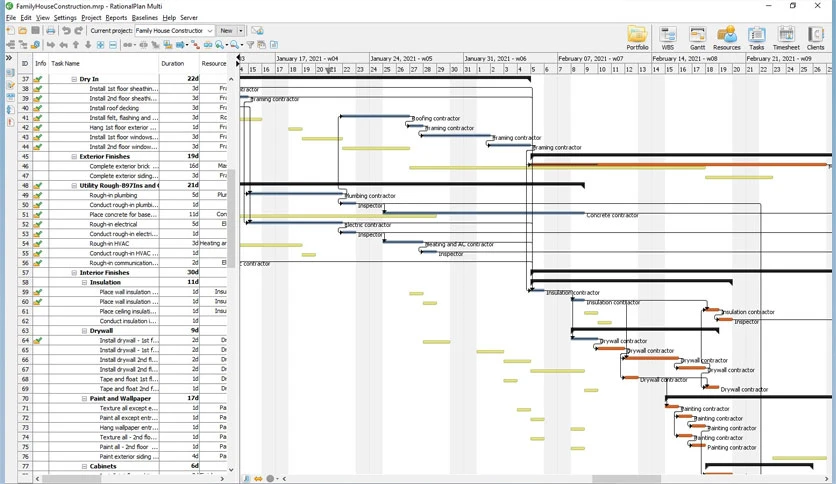Image resolution: width=836 pixels, height=484 pixels.
Task: Click the Save disk toolbar icon
Action: tap(35, 31)
